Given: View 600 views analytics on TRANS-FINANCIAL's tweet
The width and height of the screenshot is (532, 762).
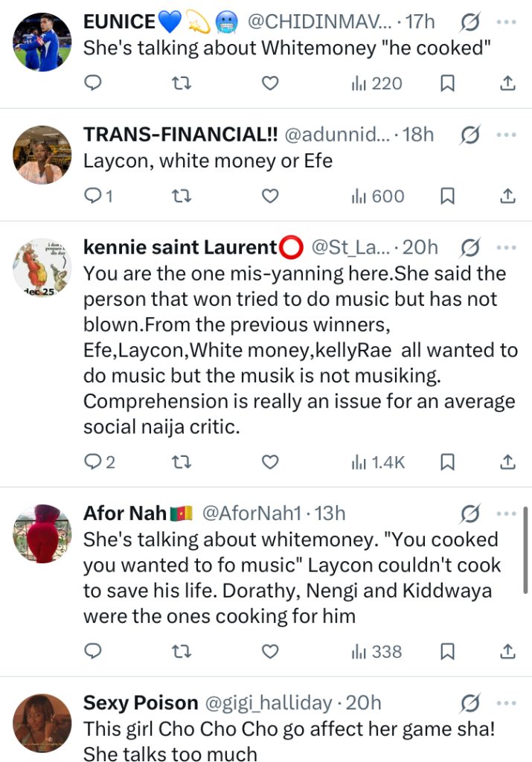Looking at the screenshot, I should pyautogui.click(x=378, y=196).
